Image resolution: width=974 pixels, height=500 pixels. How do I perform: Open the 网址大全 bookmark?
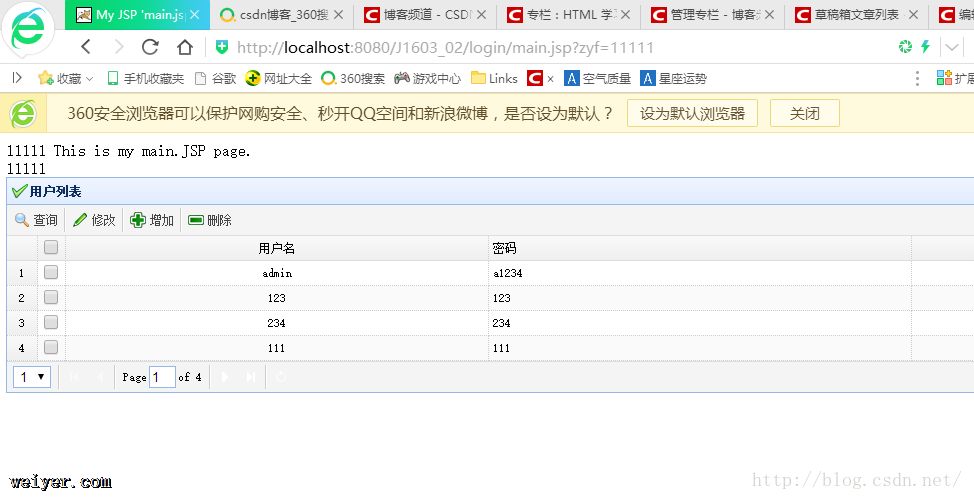click(278, 78)
